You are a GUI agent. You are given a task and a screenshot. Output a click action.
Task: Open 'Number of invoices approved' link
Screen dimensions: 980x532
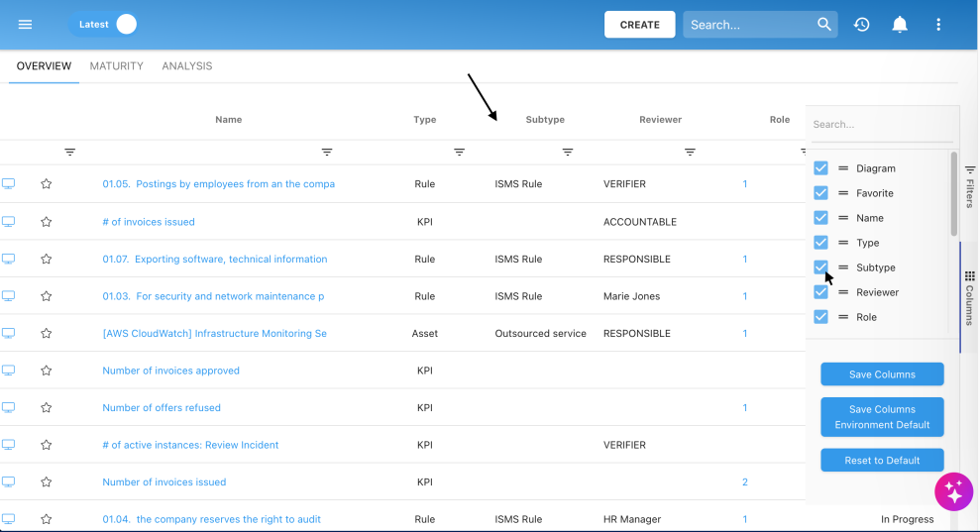(x=170, y=371)
